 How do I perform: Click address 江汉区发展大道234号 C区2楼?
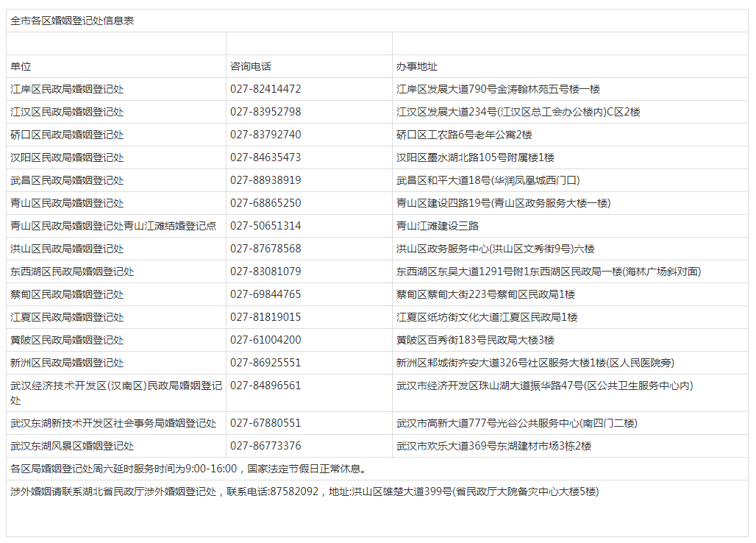pyautogui.click(x=518, y=112)
